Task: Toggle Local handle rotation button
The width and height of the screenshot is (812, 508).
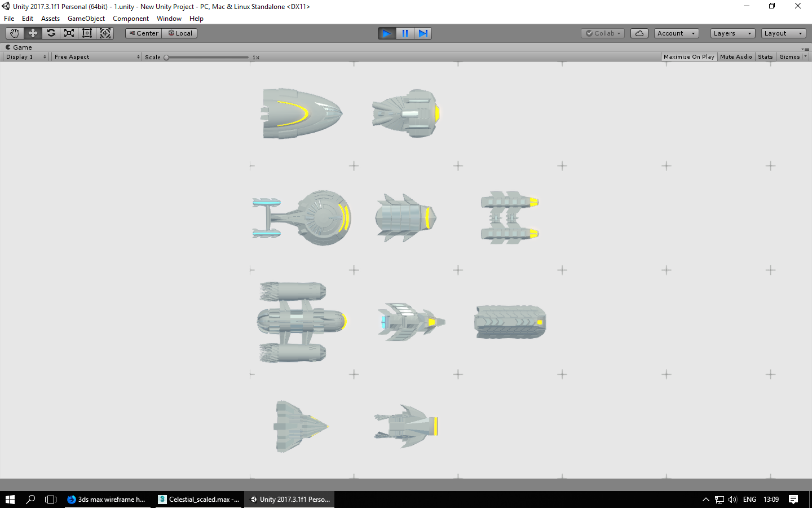Action: 180,33
